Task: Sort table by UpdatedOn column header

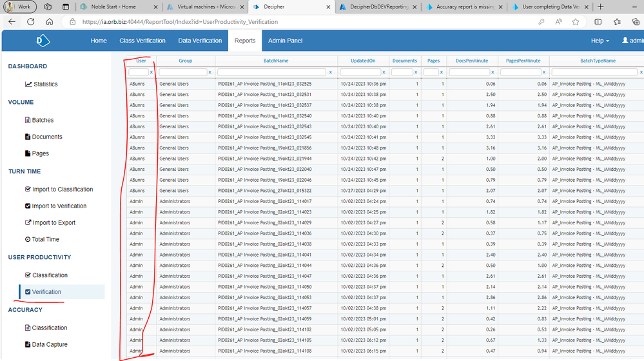Action: 363,61
